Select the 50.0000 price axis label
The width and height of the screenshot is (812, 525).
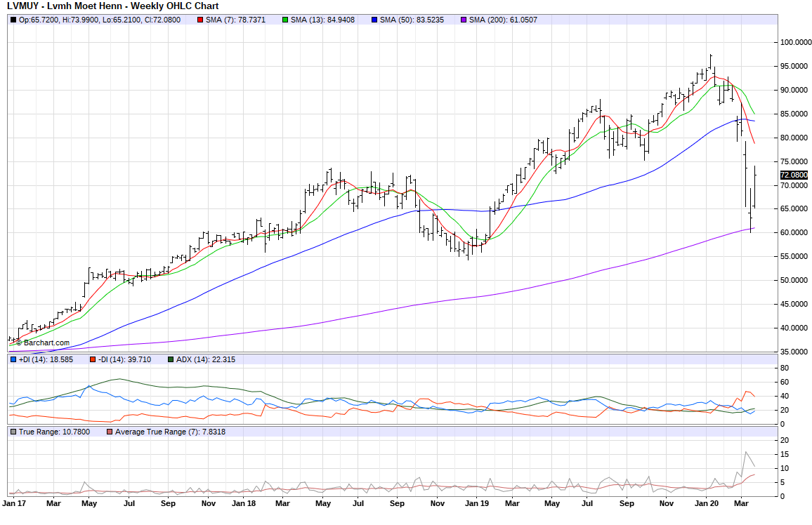pos(794,280)
